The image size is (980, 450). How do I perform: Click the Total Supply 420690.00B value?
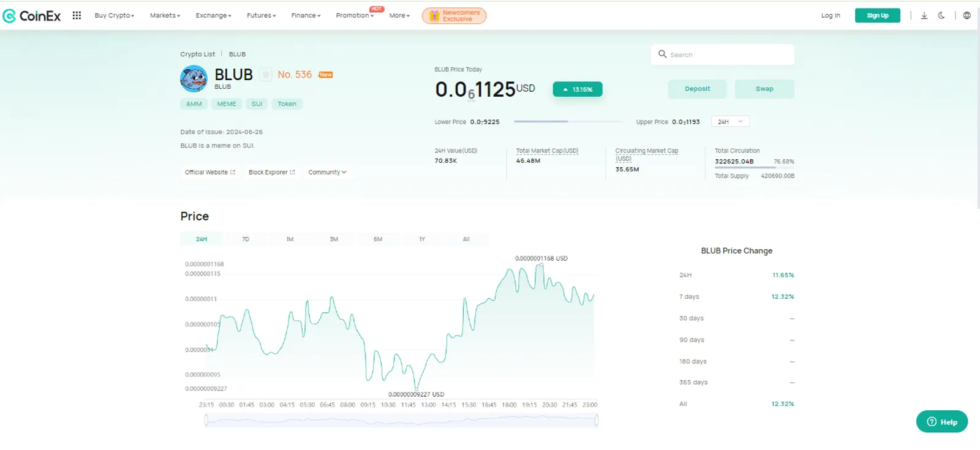click(x=777, y=176)
